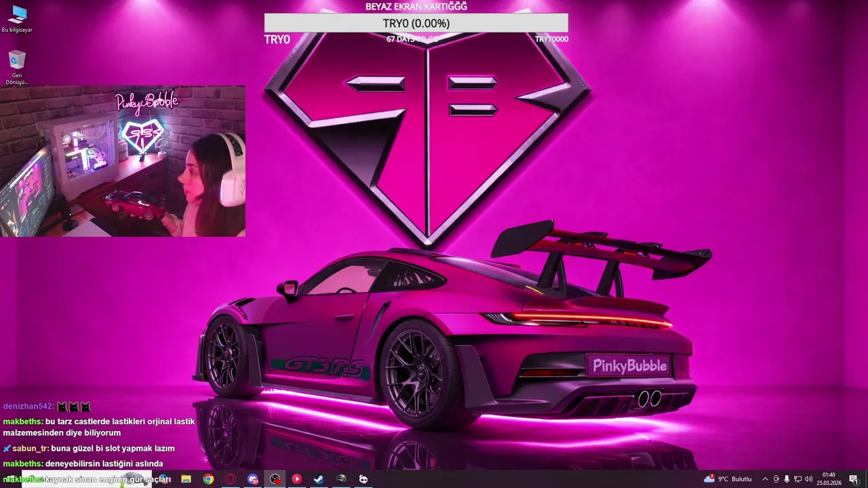868x488 pixels.
Task: Open the Opera browser taskbar icon
Action: click(231, 479)
